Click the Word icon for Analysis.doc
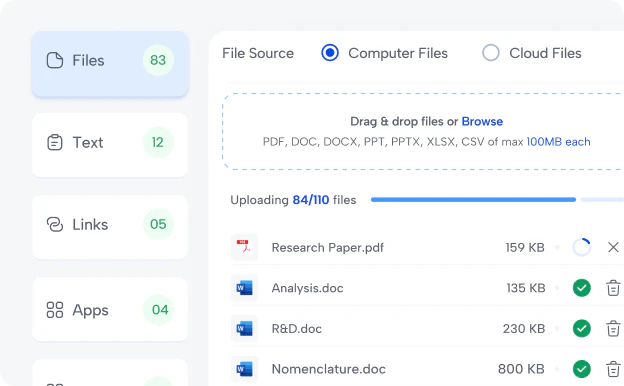624x386 pixels. [244, 288]
